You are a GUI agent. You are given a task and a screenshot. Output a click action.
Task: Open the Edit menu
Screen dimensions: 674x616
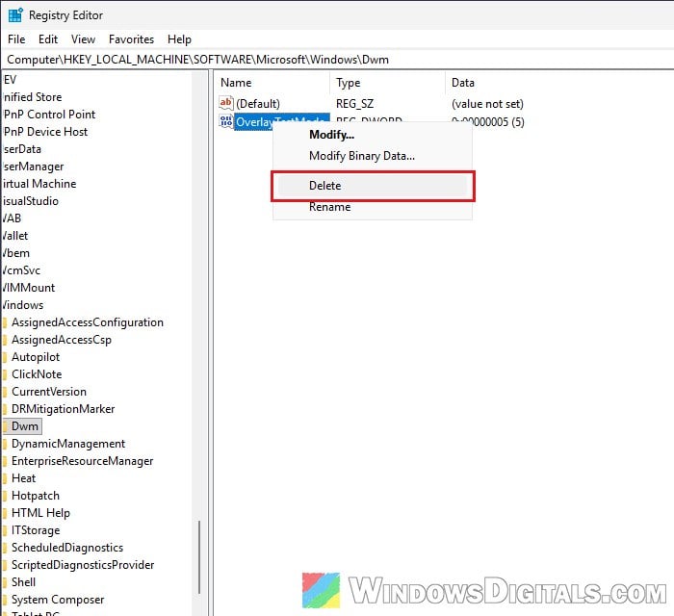tap(48, 39)
